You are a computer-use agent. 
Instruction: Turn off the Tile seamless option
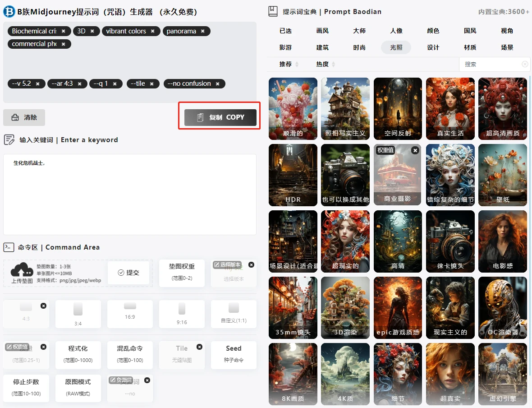[x=199, y=347]
